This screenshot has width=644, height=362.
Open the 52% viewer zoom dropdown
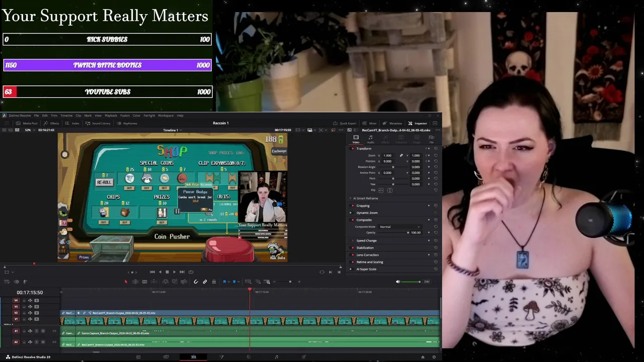pyautogui.click(x=30, y=130)
